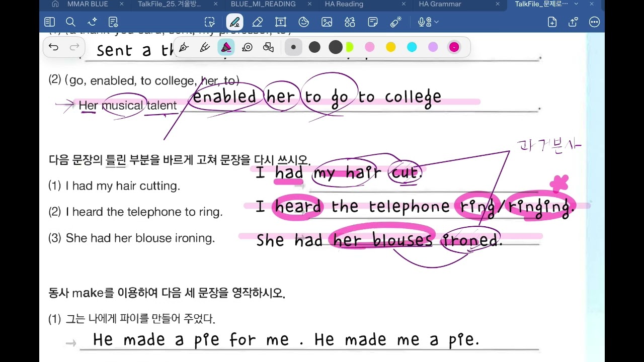Select the thinnest stroke width

point(293,47)
